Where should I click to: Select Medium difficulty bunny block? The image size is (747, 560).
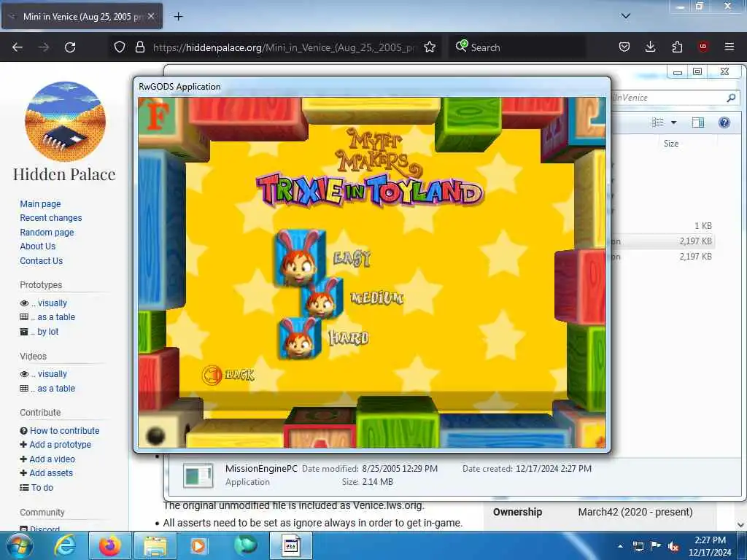322,298
